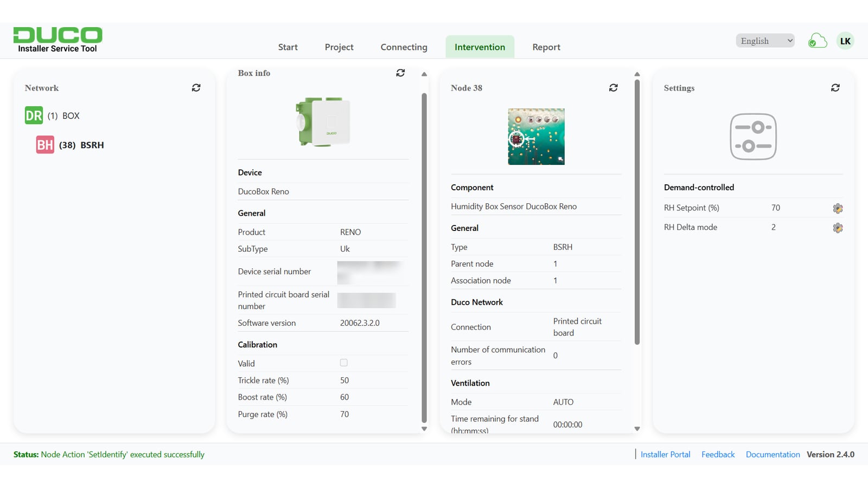Click the green DR box icon

pyautogui.click(x=34, y=115)
